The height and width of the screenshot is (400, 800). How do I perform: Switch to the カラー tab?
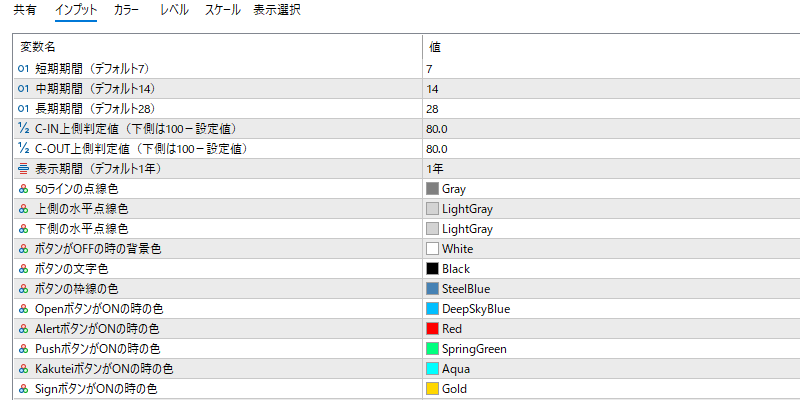[126, 10]
